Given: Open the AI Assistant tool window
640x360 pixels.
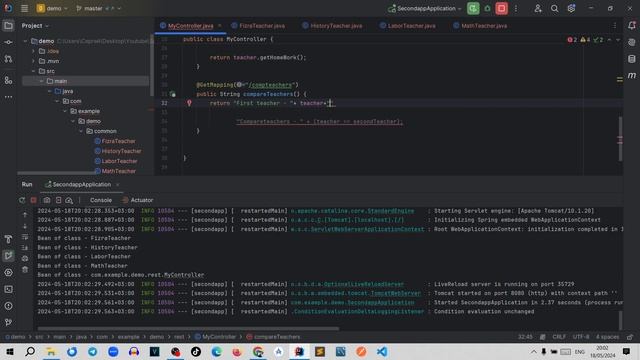Looking at the screenshot, I should 632,42.
